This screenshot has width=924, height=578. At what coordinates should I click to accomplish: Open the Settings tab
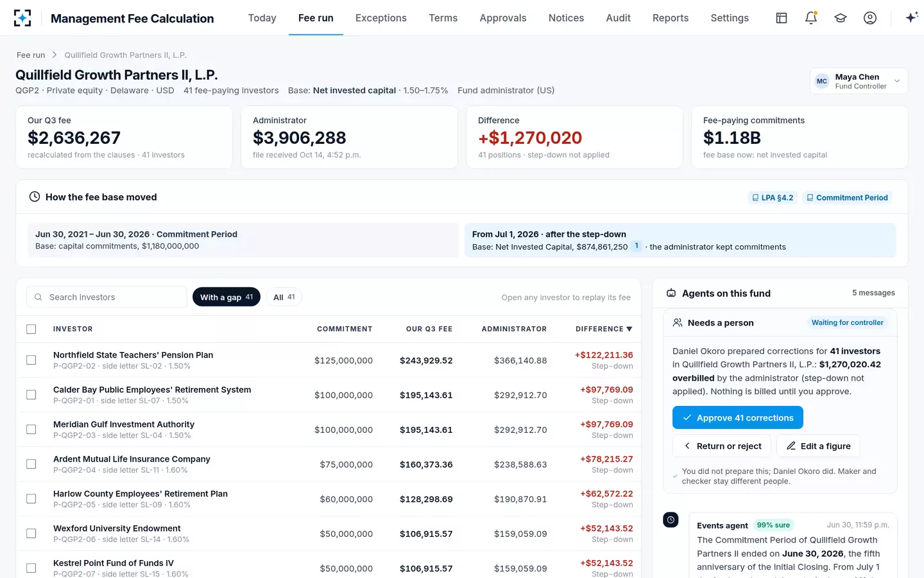coord(730,18)
